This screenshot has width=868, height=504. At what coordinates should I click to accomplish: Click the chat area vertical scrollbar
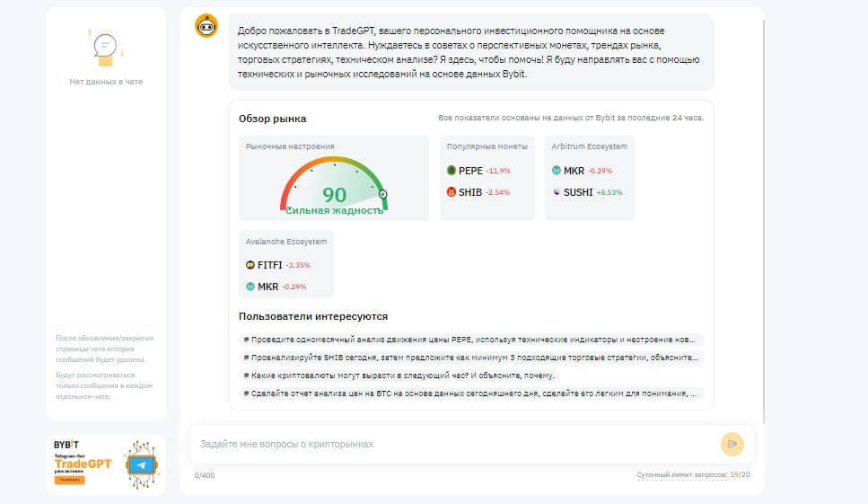(x=765, y=216)
